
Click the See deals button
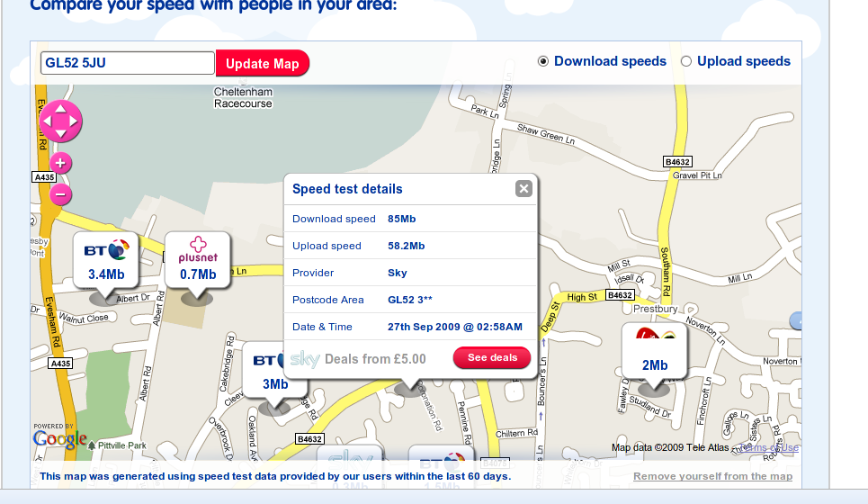coord(492,358)
